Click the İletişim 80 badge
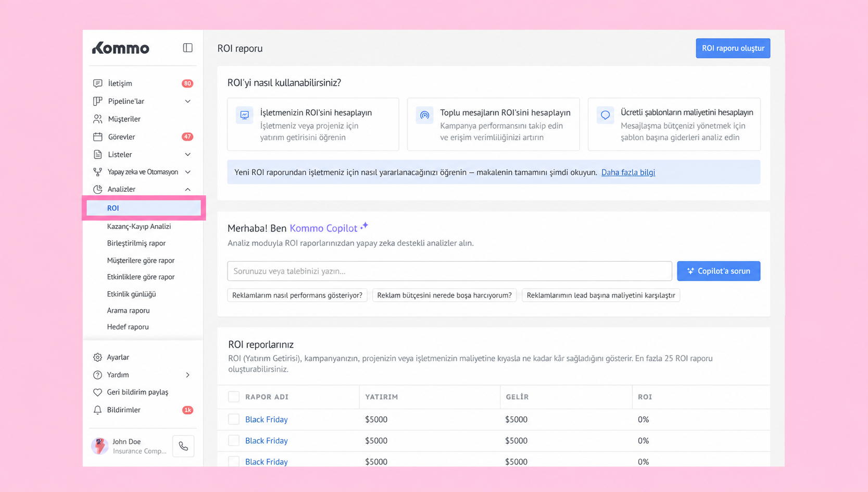The width and height of the screenshot is (868, 492). pyautogui.click(x=187, y=83)
